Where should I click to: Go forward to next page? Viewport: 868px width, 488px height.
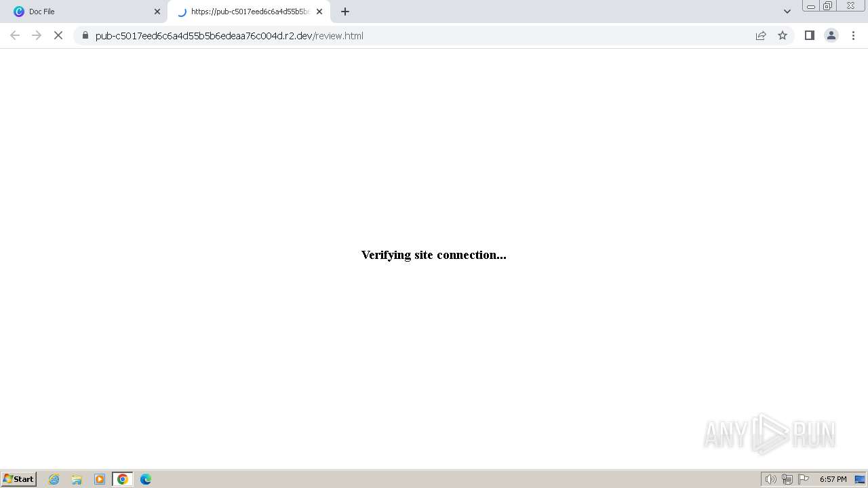(37, 35)
